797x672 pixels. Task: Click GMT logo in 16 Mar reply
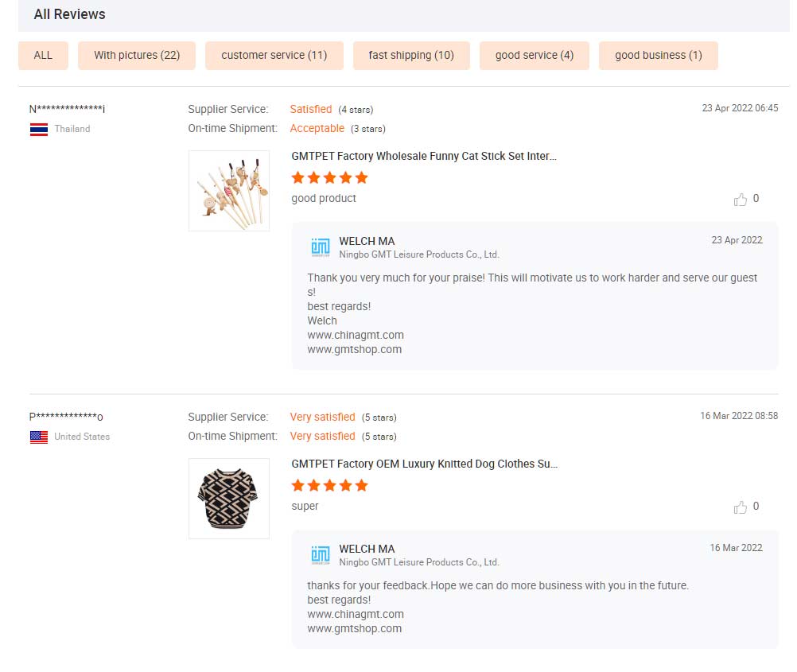pyautogui.click(x=320, y=555)
